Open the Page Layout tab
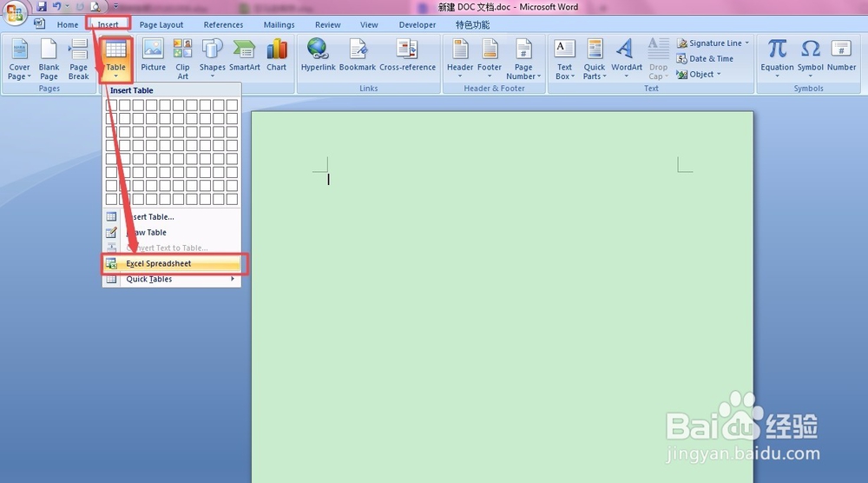 pos(161,25)
